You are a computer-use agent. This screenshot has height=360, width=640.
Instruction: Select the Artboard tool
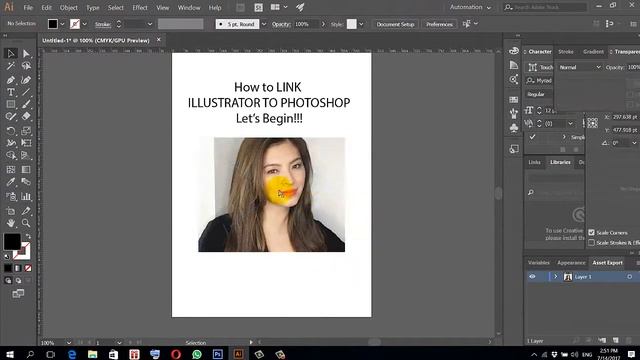[x=11, y=211]
